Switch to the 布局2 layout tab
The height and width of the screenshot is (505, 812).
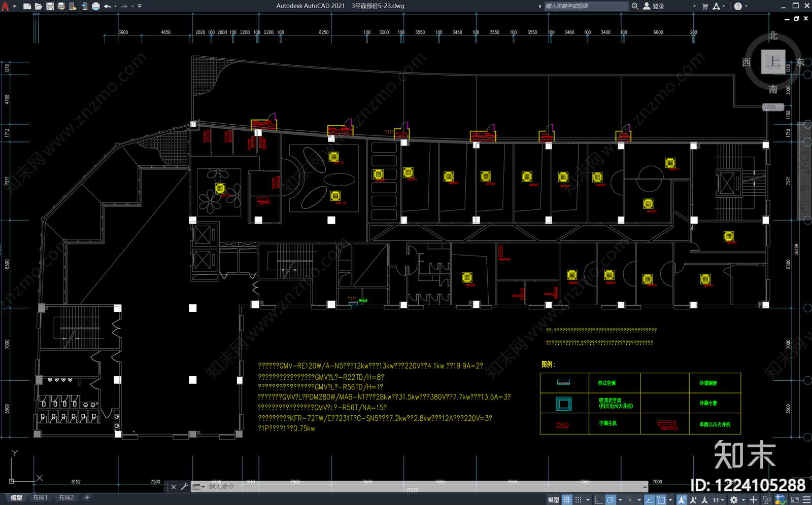pyautogui.click(x=66, y=498)
